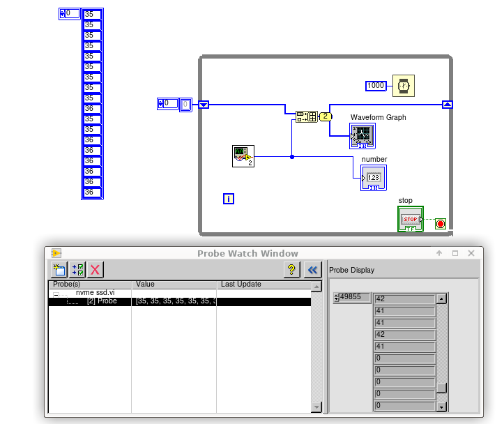Click the right shift register up arrow
Screen dimensions: 504x424
(x=448, y=105)
